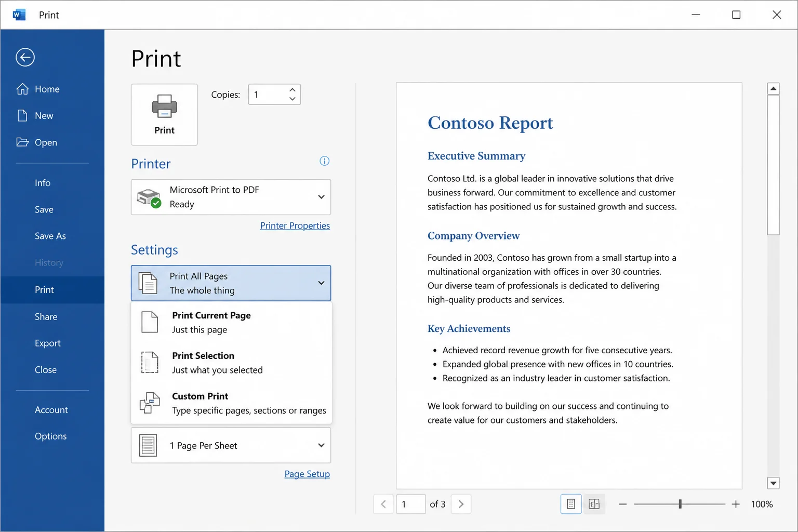Screen dimensions: 798x532
Task: Go to previous preview page arrow
Action: point(383,504)
